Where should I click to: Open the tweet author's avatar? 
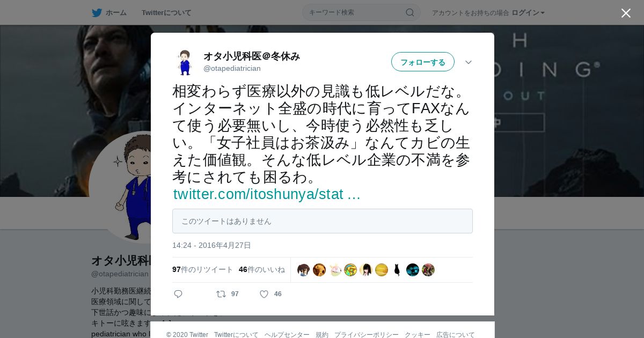tap(184, 62)
